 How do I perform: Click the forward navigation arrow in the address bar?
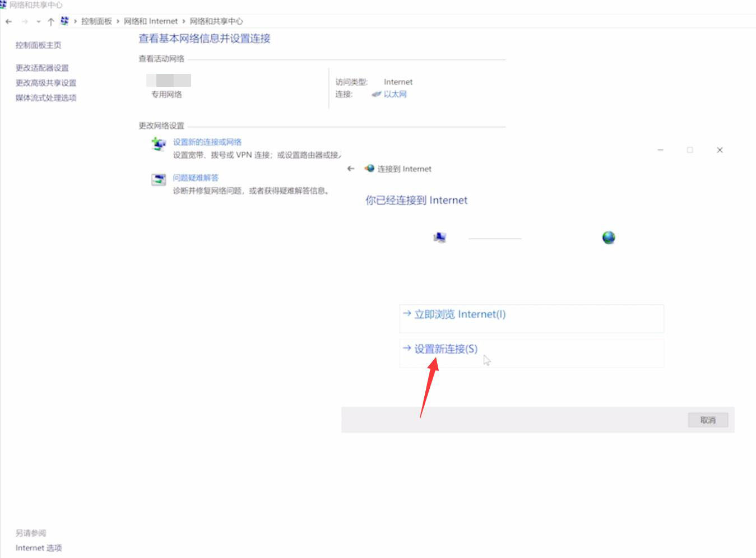(25, 21)
